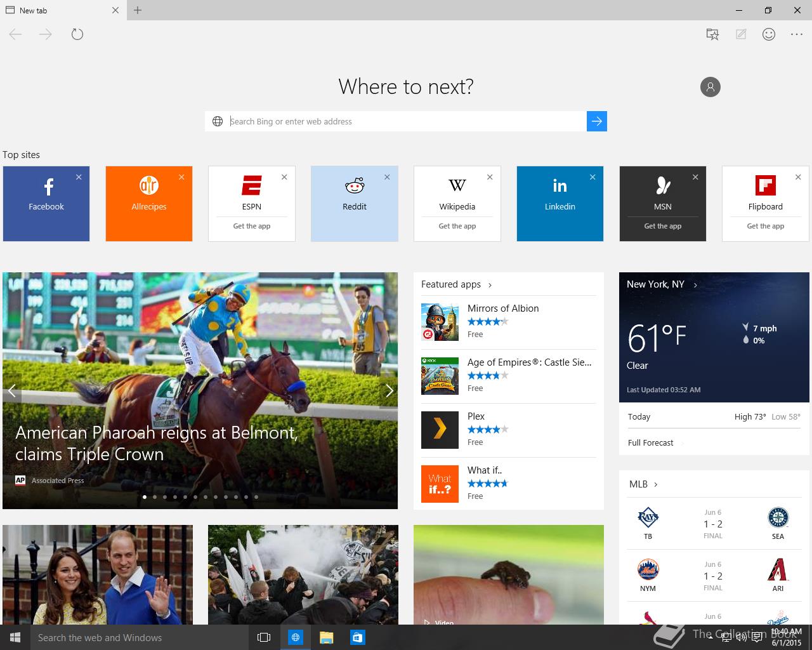Remove ESPN tile from top sites
The image size is (812, 650).
[284, 177]
